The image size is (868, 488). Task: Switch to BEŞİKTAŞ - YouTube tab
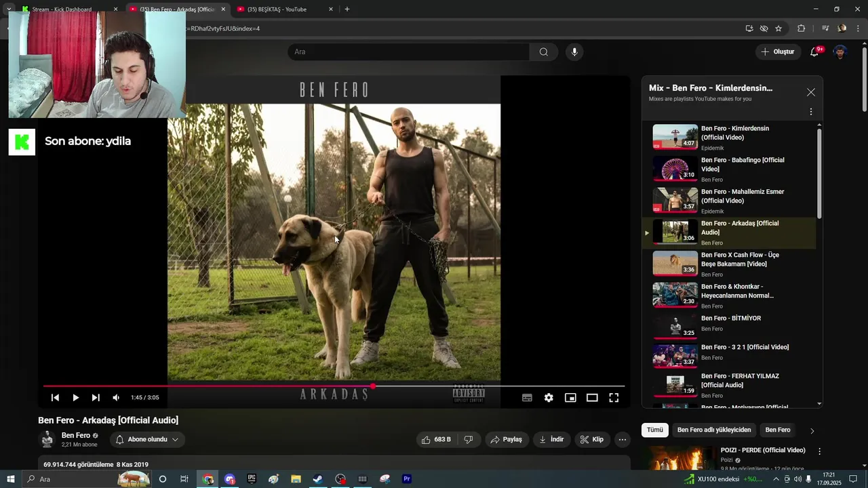pyautogui.click(x=278, y=9)
